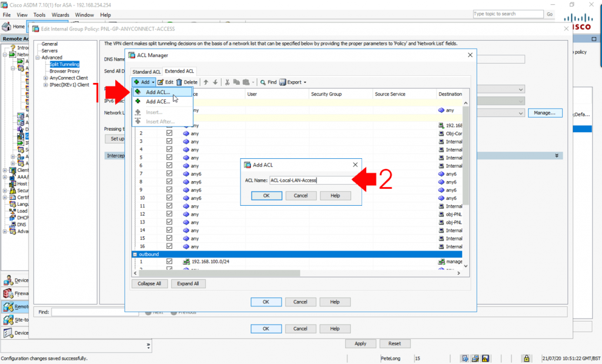Image resolution: width=602 pixels, height=364 pixels.
Task: Disable the outbound 192.168.100.0/24 rule checkbox
Action: [169, 261]
